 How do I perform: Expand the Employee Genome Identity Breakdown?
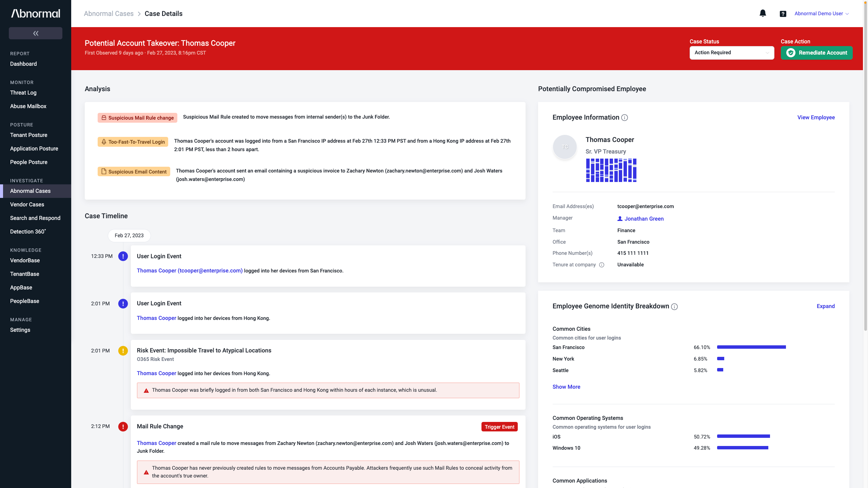(825, 306)
